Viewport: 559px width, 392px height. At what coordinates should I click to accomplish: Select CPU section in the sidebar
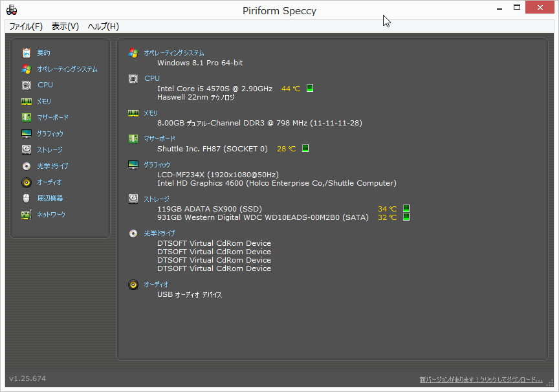[45, 85]
